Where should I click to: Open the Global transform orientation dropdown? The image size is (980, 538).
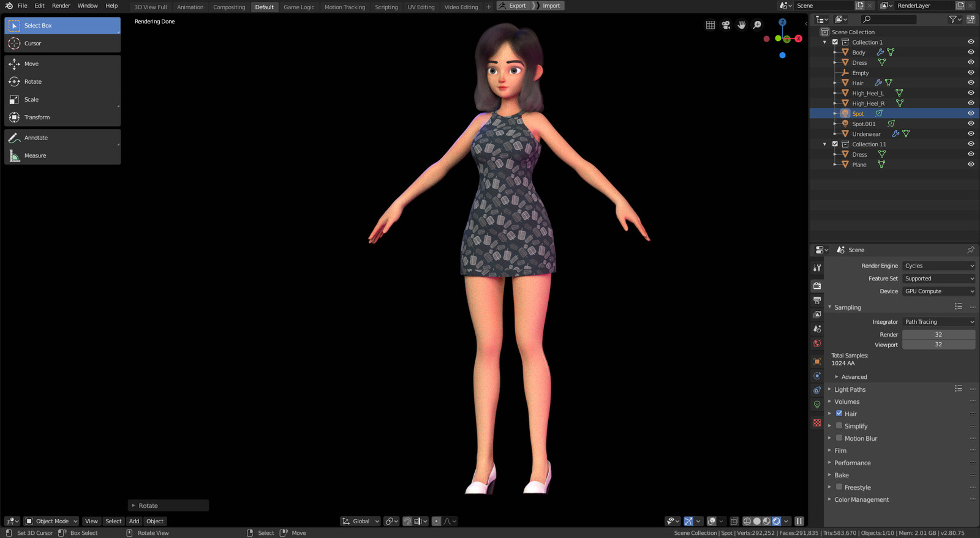[361, 521]
